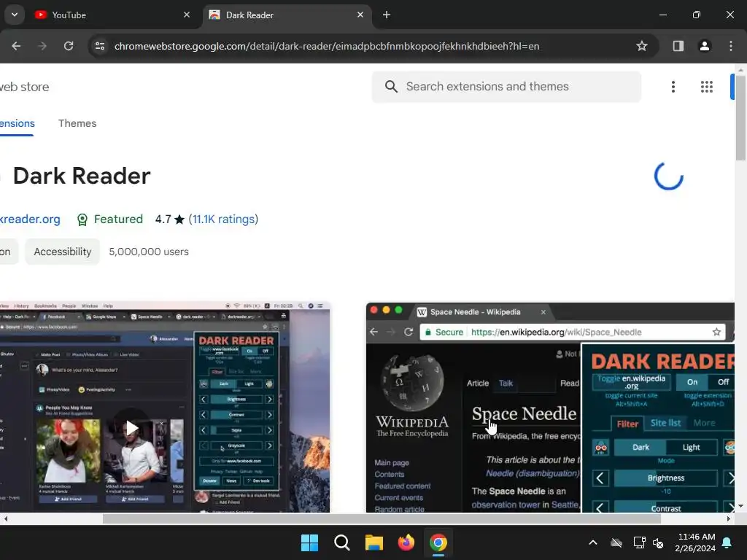Viewport: 747px width, 560px height.
Task: Click the muted volume tray icon
Action: [658, 542]
